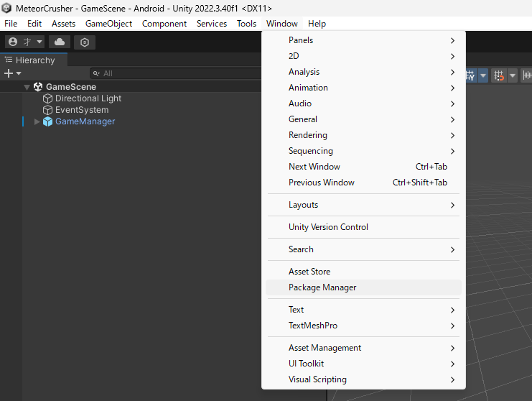The image size is (532, 401).
Task: Click the cube icon beside EventSystem
Action: 47,110
